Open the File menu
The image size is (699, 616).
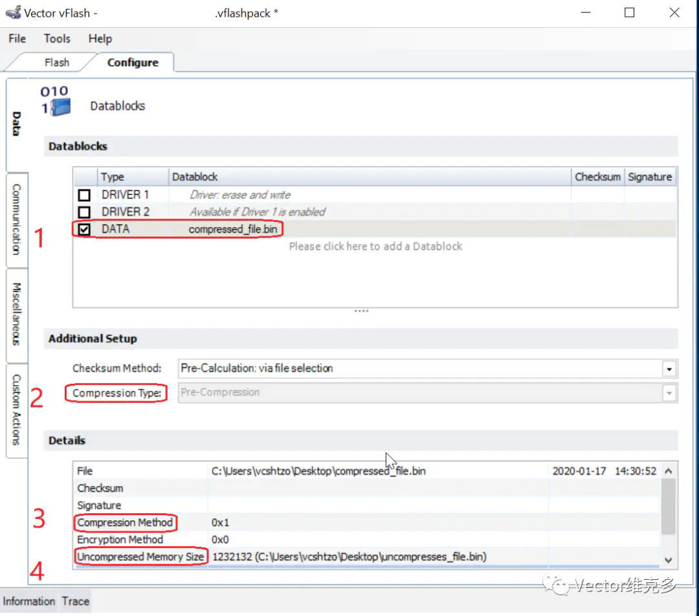click(x=17, y=39)
